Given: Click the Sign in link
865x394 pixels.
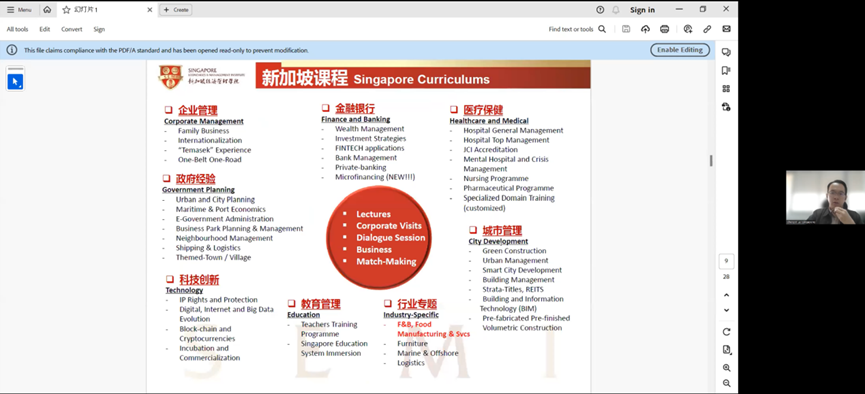Looking at the screenshot, I should [x=643, y=10].
